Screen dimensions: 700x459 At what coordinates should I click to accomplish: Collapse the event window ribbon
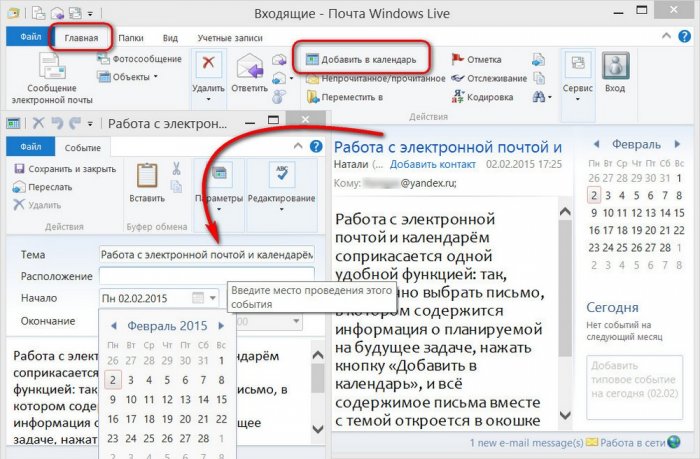(x=298, y=146)
